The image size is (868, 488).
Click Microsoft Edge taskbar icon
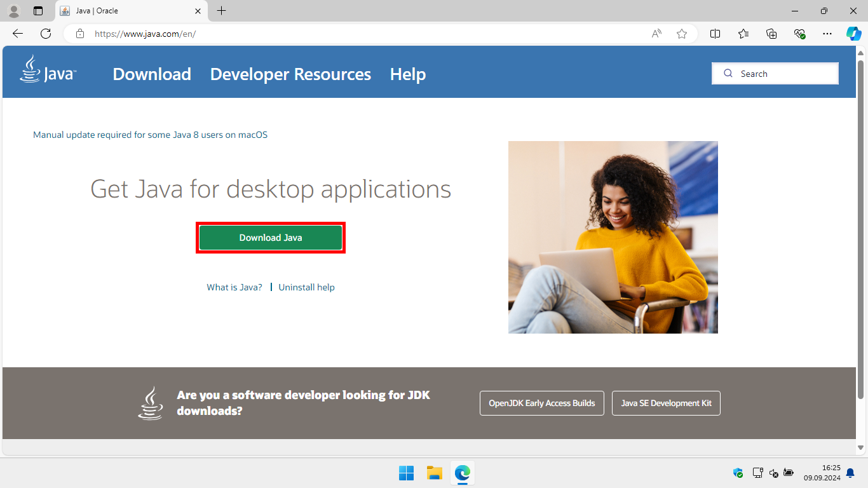click(462, 473)
